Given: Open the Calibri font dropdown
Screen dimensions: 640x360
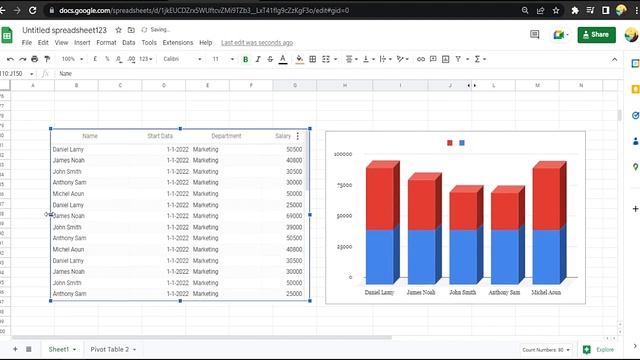Looking at the screenshot, I should click(182, 59).
